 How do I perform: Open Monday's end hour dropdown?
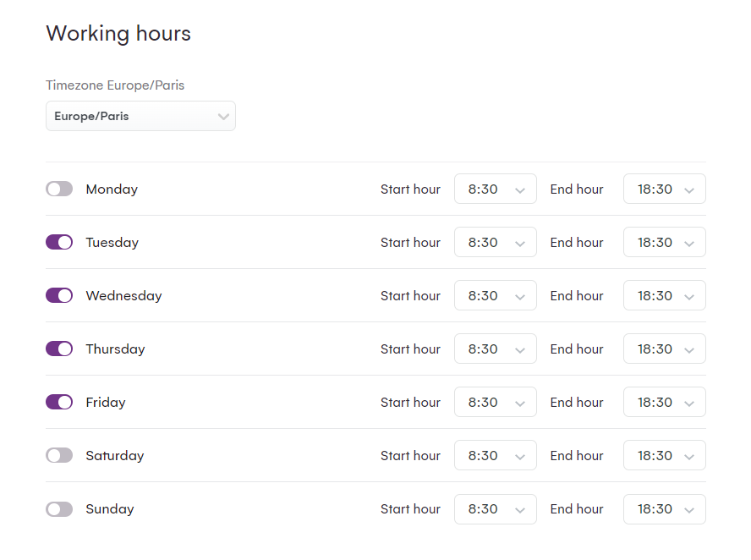point(664,189)
